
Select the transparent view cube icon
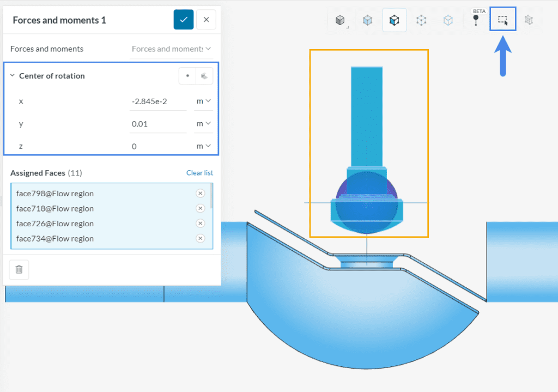click(x=367, y=19)
